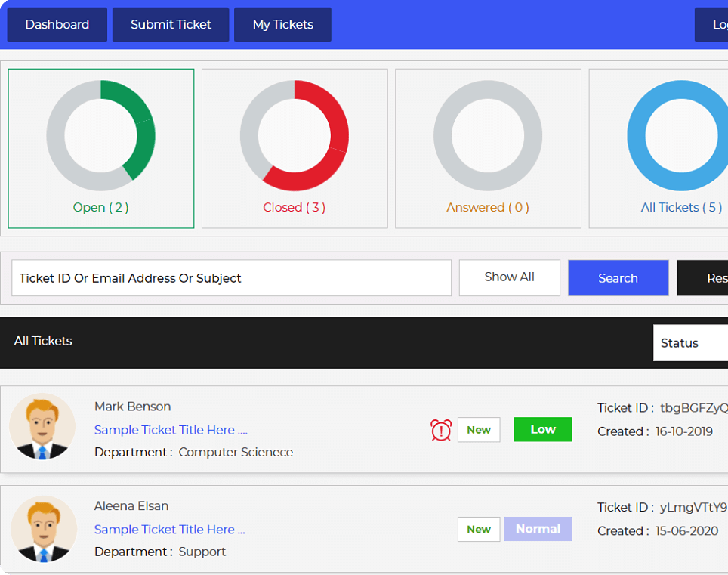Click the cut-off Log button in header

tap(711, 25)
